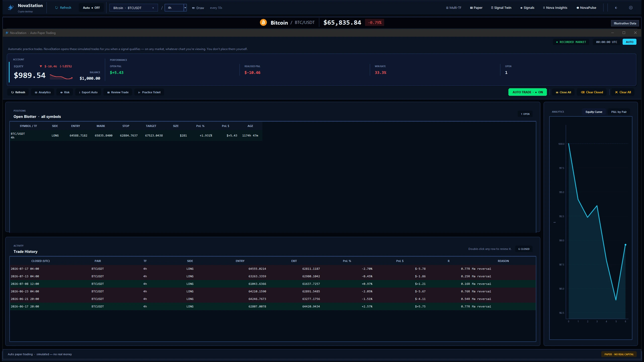The image size is (644, 362).
Task: Sort trade history by CLOSED (UTC) header
Action: coord(41,261)
